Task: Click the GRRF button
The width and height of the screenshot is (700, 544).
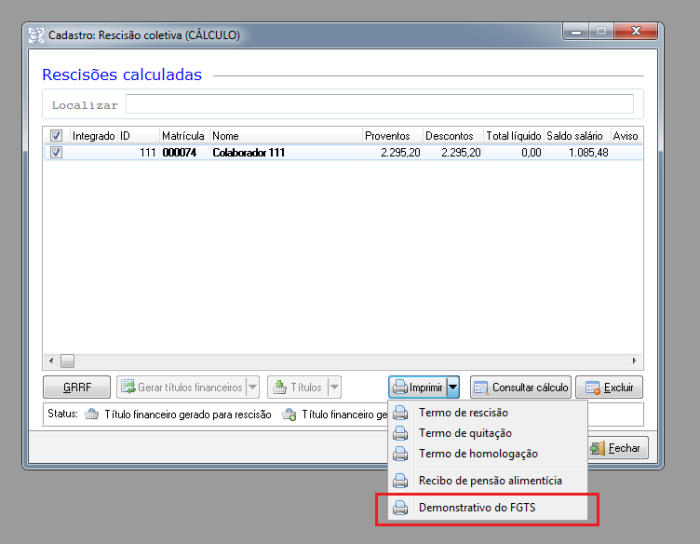Action: (x=77, y=387)
